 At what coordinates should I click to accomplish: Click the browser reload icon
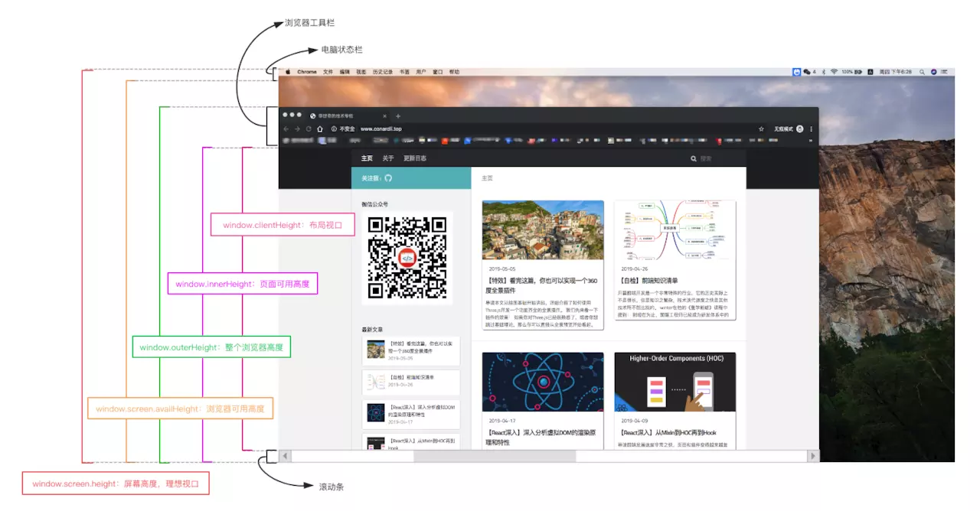tap(309, 129)
